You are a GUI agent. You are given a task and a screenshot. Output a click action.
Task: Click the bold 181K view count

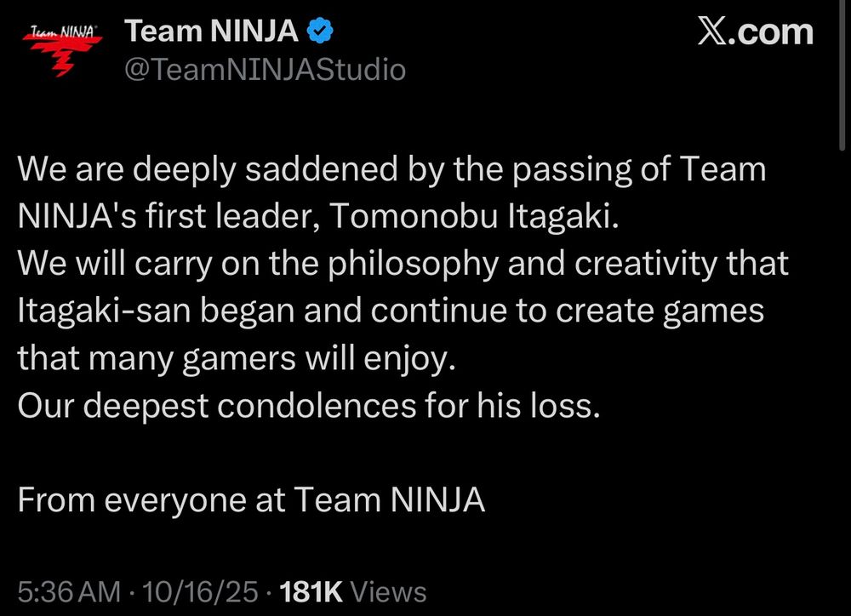click(x=311, y=591)
